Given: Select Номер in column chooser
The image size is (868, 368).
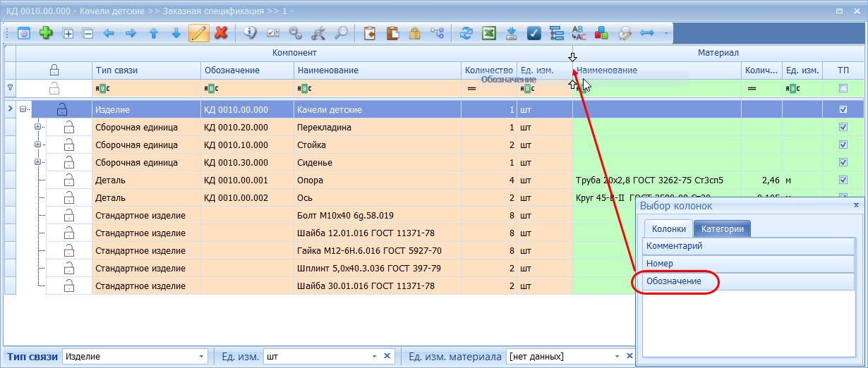Looking at the screenshot, I should tap(749, 263).
